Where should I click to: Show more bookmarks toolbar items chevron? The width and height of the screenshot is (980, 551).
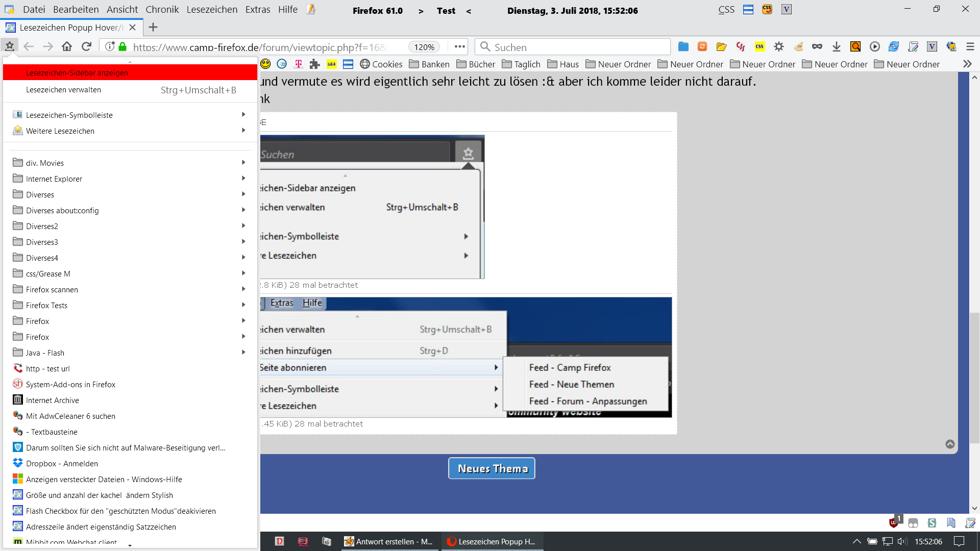967,64
